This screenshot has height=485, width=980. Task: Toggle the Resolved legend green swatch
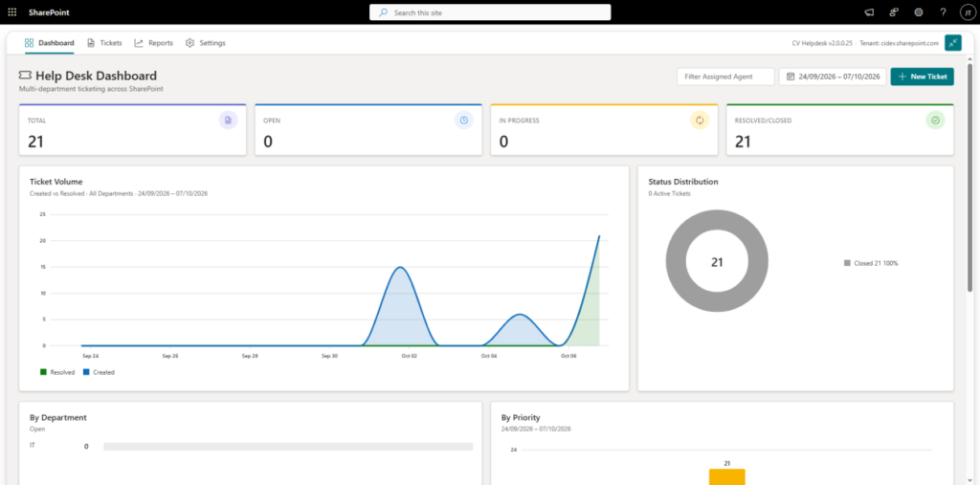43,372
